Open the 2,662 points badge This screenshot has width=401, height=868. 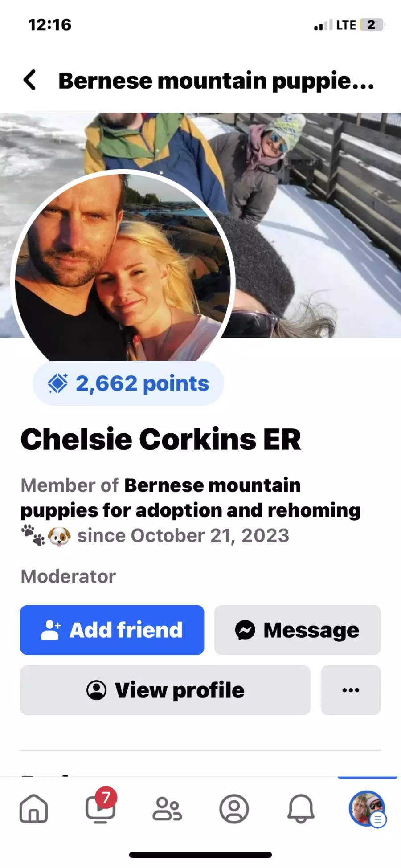[x=128, y=383]
